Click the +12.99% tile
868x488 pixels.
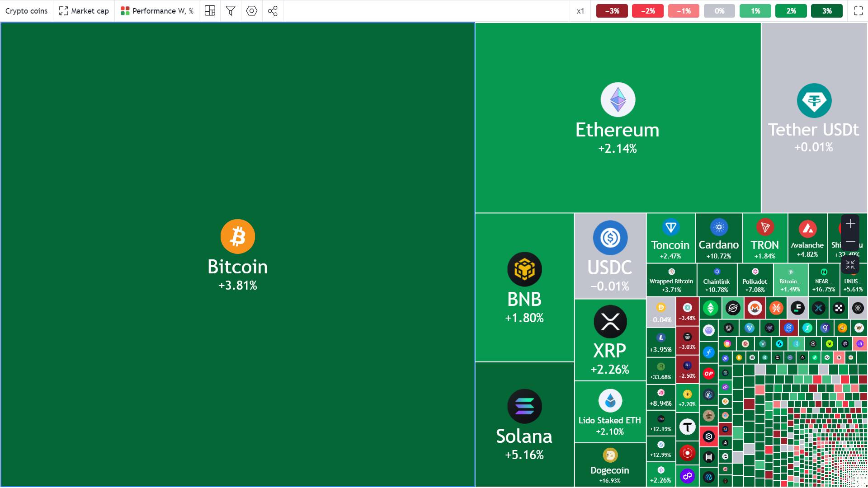tap(660, 449)
